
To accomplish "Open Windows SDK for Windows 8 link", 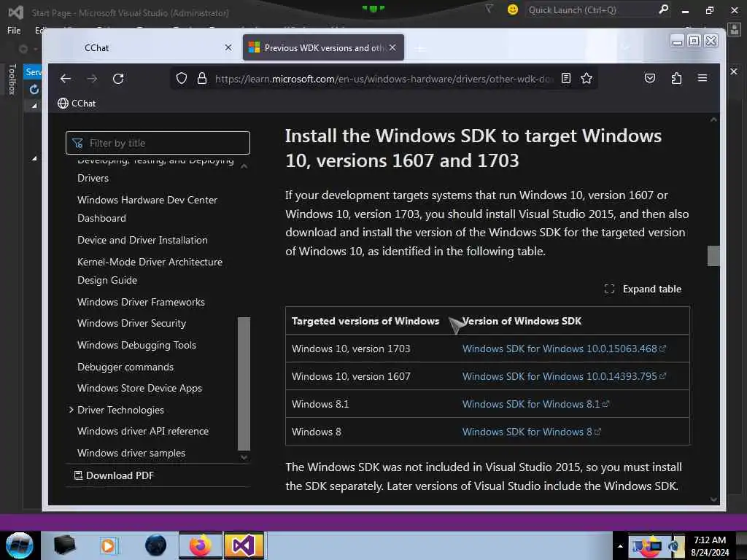I will 532,432.
